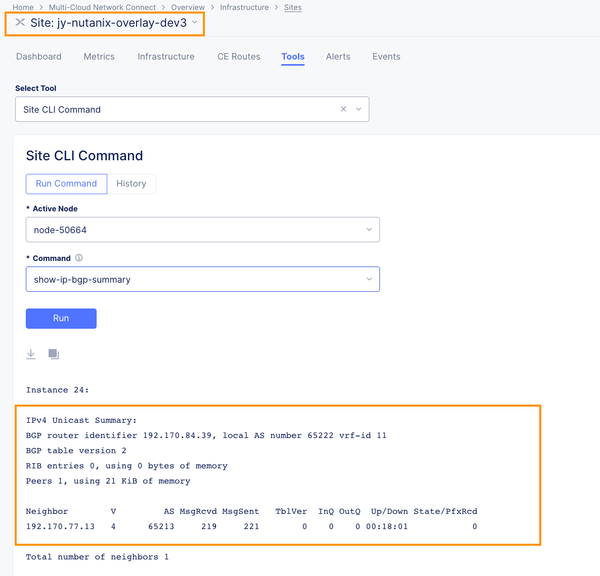Show the Command info tooltip icon
This screenshot has height=576, width=600.
[x=79, y=258]
